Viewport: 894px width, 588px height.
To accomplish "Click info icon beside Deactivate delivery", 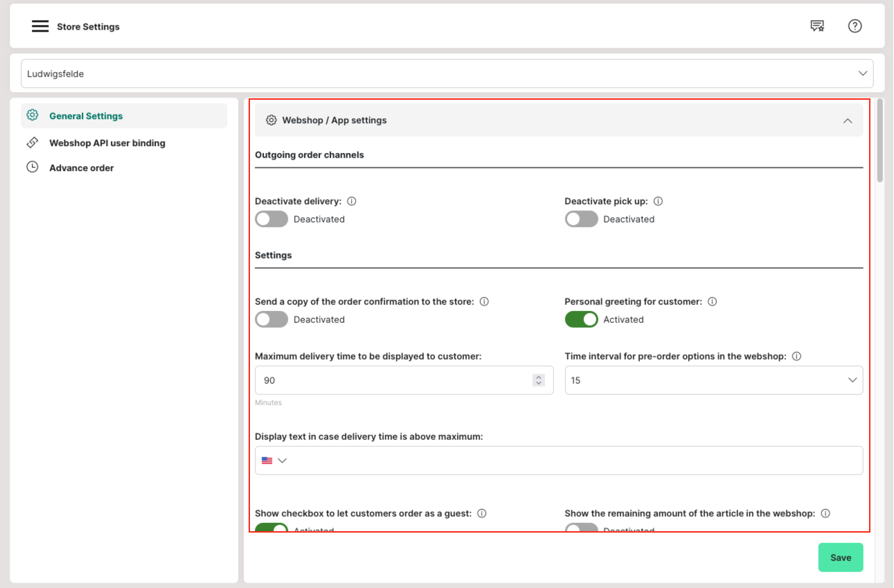I will click(x=352, y=202).
